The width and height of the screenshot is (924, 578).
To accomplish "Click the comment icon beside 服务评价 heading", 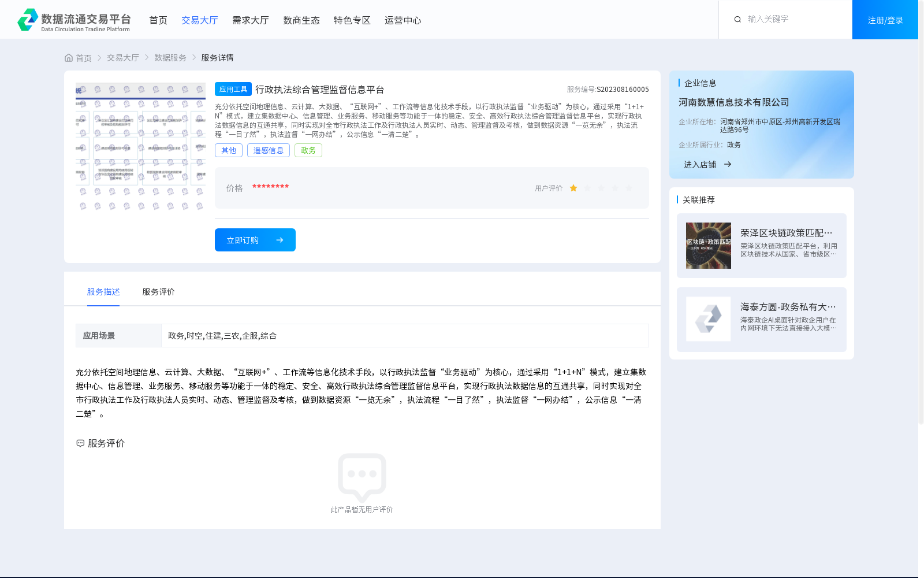I will pos(80,443).
